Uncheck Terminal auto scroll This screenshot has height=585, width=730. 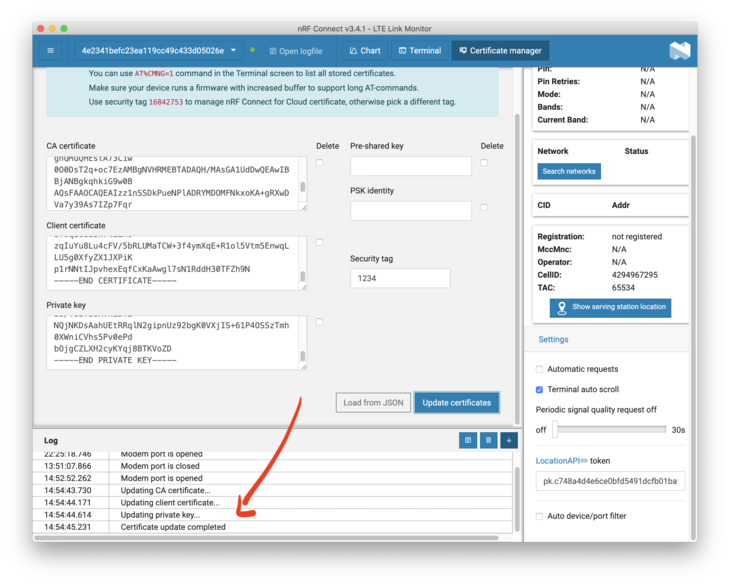540,389
